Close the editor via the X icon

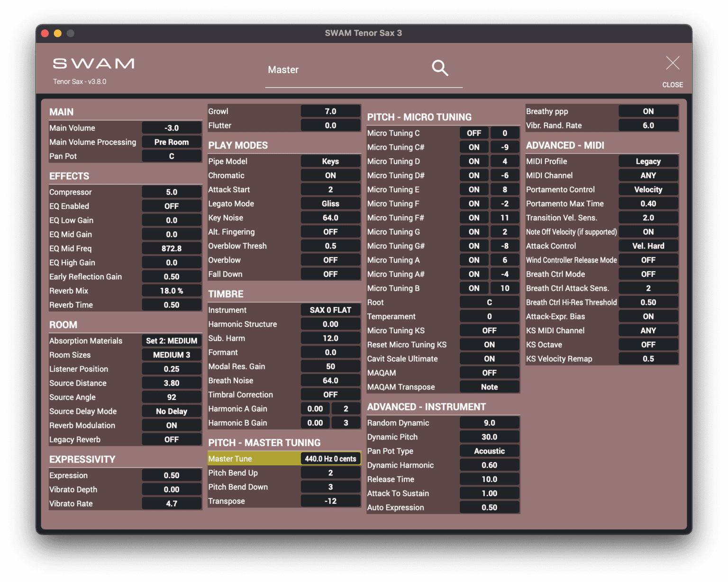[x=672, y=63]
